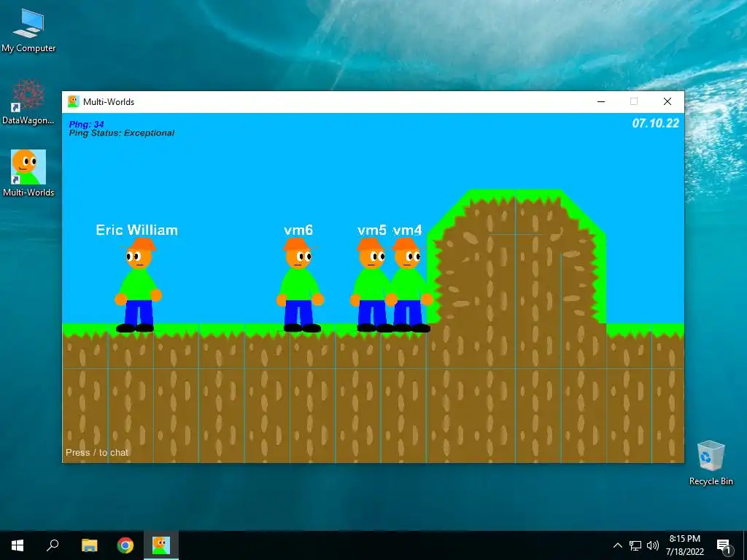This screenshot has height=560, width=747.
Task: Click Ping Status: Exceptional text
Action: (122, 133)
